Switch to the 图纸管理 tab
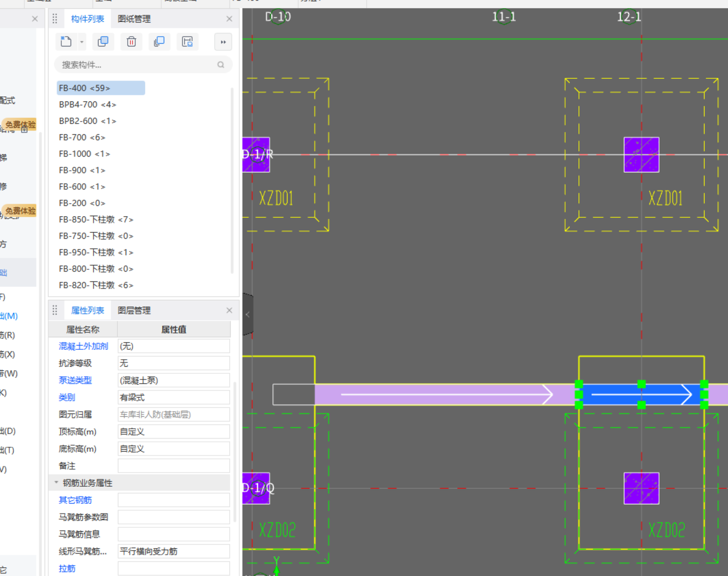728x576 pixels. [x=134, y=19]
